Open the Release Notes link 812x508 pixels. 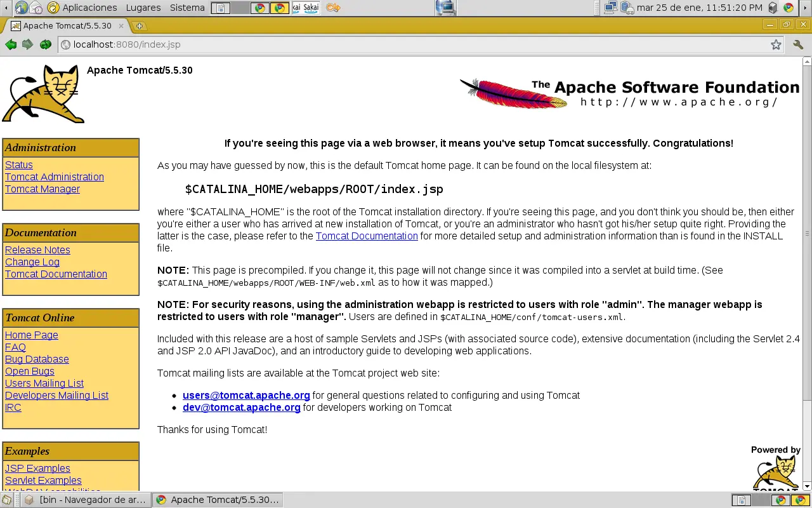click(37, 250)
